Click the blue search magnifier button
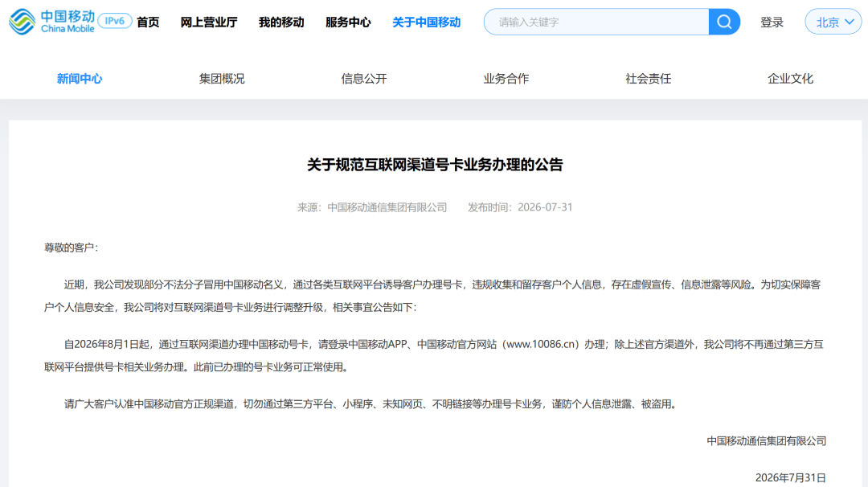868x487 pixels. [724, 23]
